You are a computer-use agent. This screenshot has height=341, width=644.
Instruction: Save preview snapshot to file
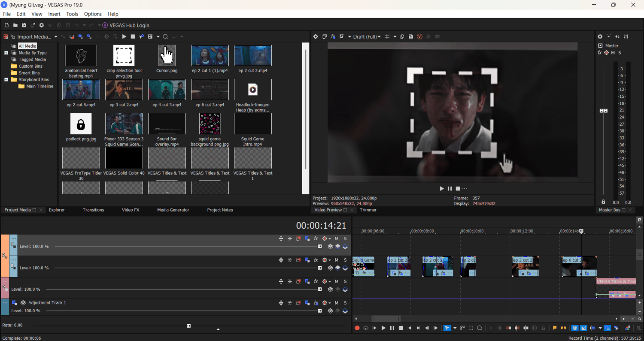411,37
